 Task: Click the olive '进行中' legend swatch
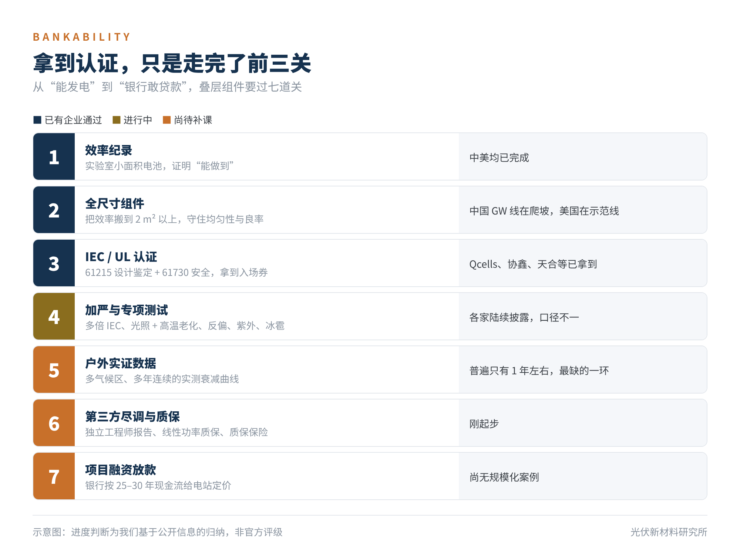tap(117, 120)
